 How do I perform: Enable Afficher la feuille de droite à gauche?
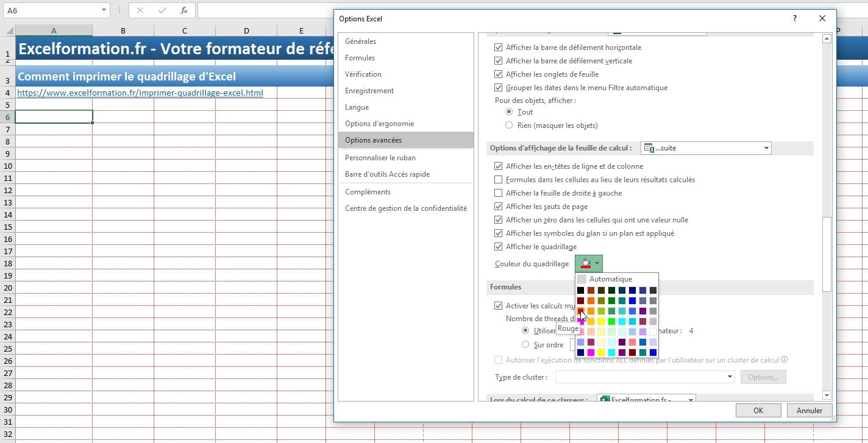pyautogui.click(x=498, y=193)
